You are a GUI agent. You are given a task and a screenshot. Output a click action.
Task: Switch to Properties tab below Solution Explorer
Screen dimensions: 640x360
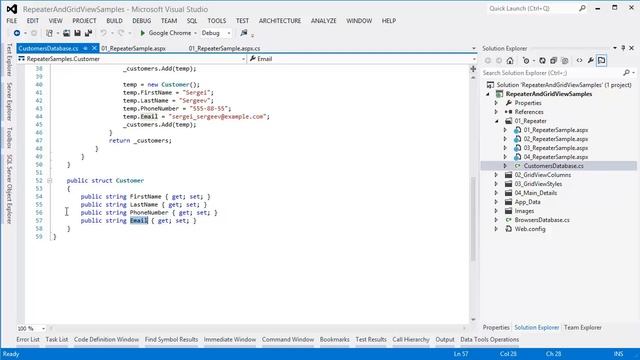tap(496, 327)
